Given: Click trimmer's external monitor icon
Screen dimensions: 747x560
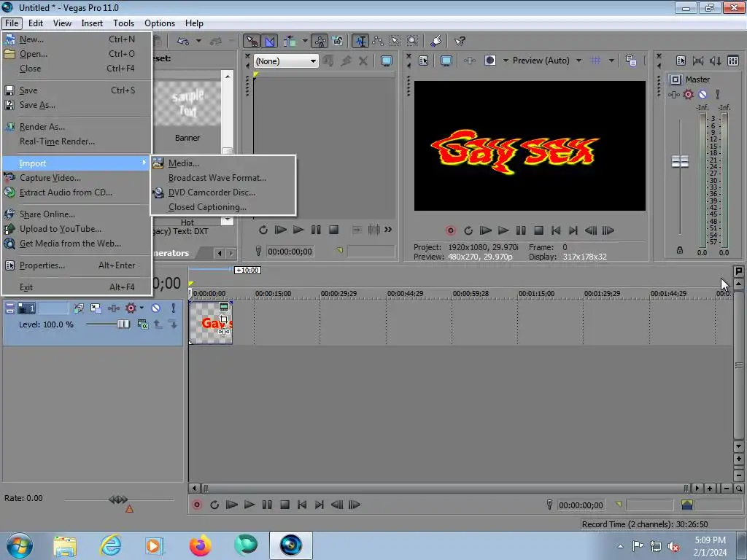Looking at the screenshot, I should (387, 61).
